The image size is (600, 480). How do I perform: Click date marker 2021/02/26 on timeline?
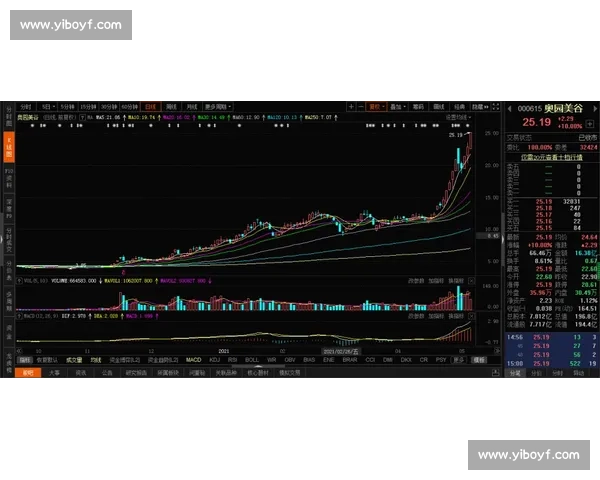pos(341,351)
